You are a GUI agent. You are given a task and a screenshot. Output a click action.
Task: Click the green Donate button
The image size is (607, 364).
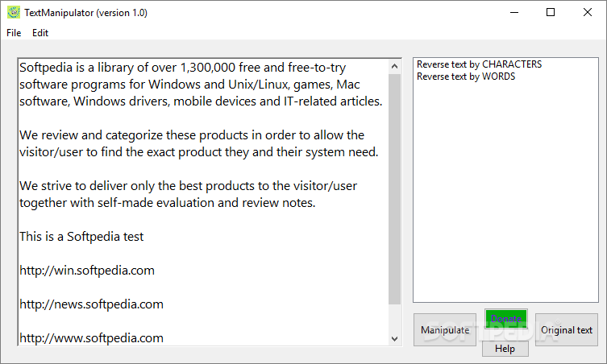[x=506, y=319]
